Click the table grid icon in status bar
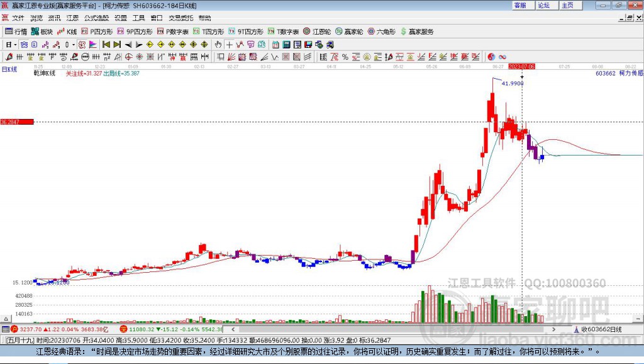The width and height of the screenshot is (644, 364). click(5, 329)
